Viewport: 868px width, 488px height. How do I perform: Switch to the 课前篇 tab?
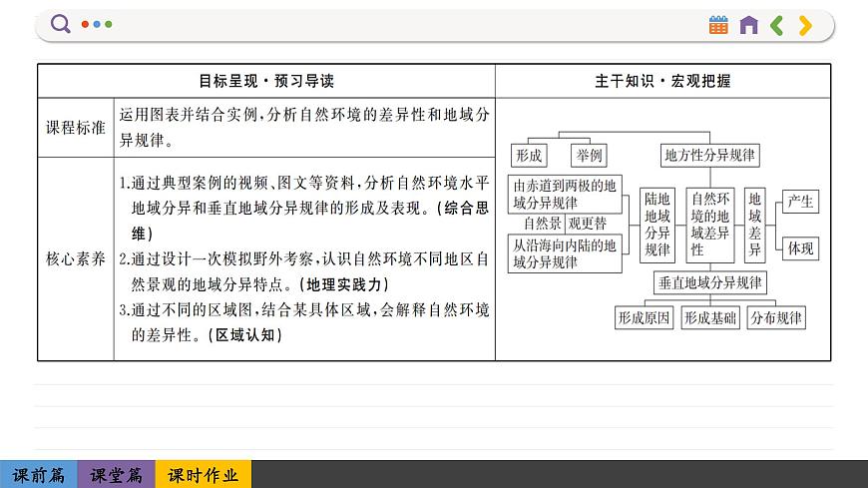(x=39, y=475)
